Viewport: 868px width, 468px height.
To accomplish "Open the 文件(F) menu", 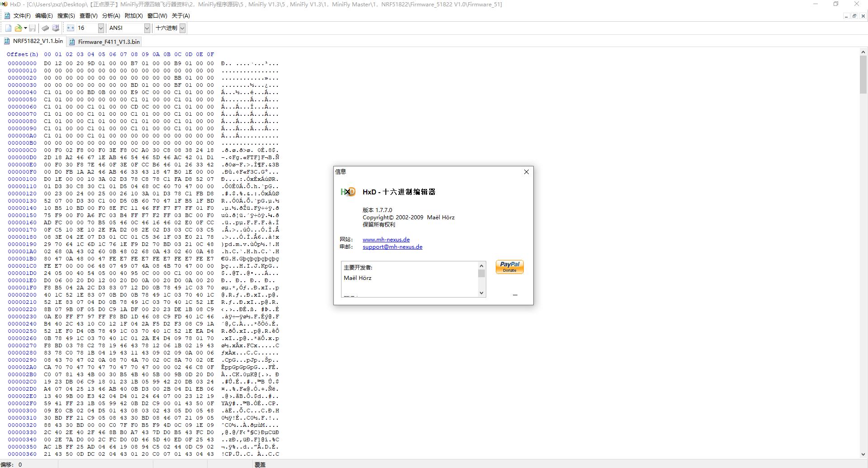I will (x=22, y=16).
